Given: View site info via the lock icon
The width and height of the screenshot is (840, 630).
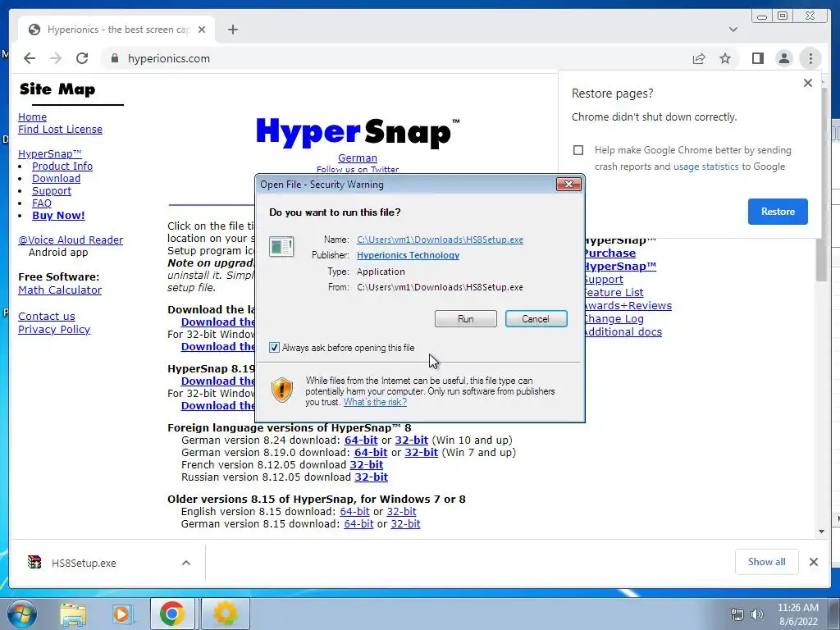Looking at the screenshot, I should (114, 58).
